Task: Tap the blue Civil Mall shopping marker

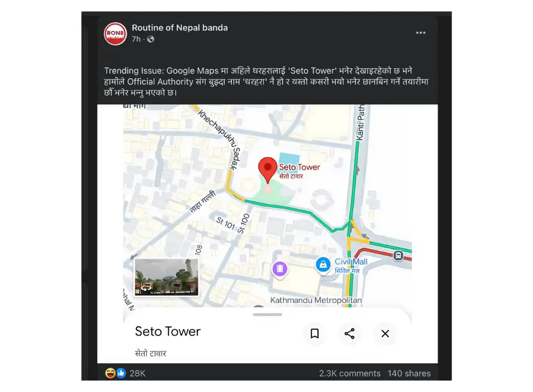Action: (323, 265)
